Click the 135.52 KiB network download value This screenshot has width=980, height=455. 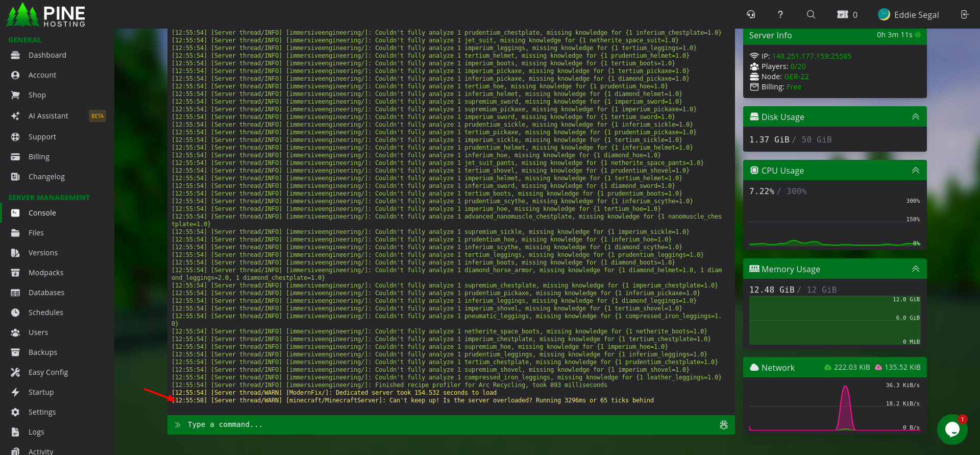tap(902, 367)
